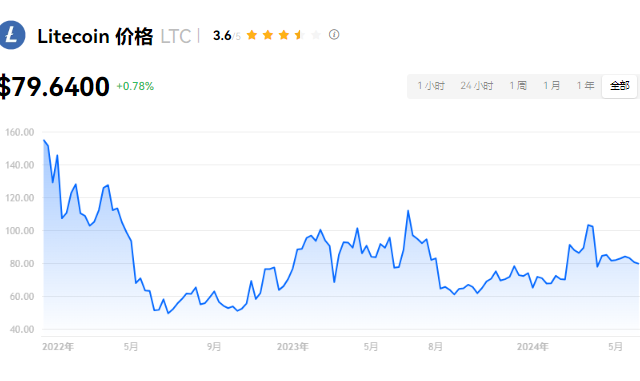The height and width of the screenshot is (381, 640).
Task: Switch chart to 1年 range
Action: 585,86
